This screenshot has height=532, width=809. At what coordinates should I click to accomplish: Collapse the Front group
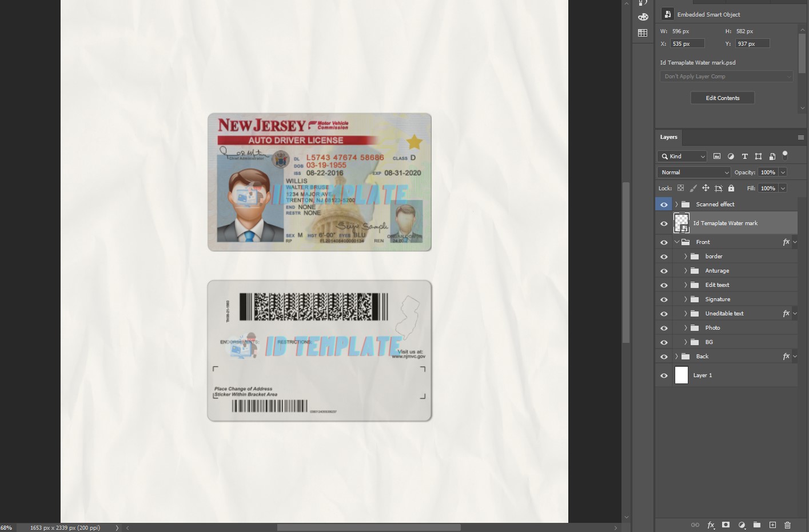[676, 242]
